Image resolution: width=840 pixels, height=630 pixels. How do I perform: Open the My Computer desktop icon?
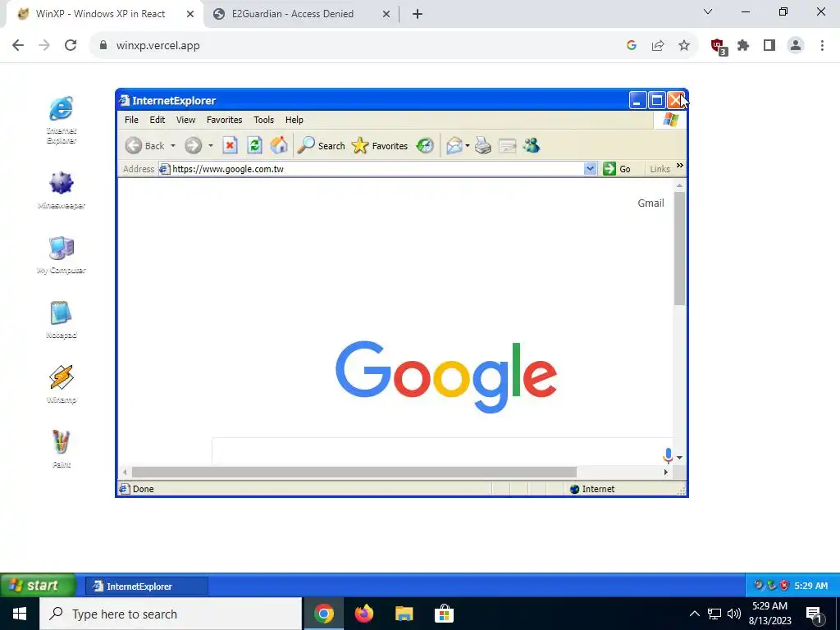(61, 254)
